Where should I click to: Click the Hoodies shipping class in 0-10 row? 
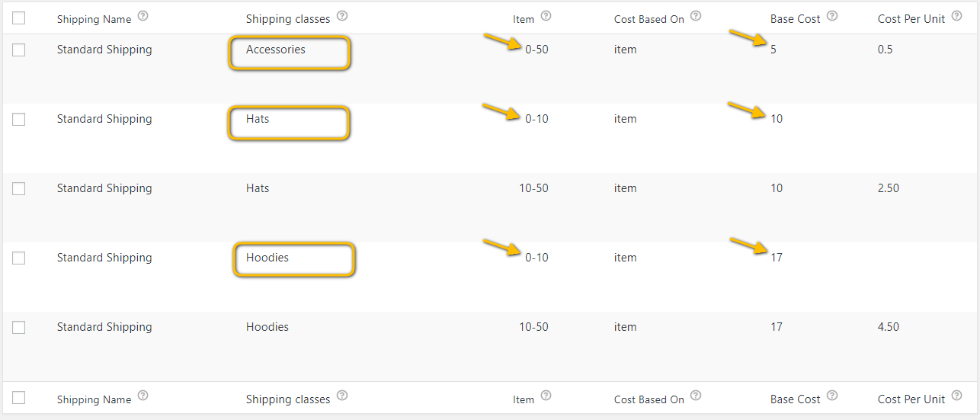click(x=267, y=258)
